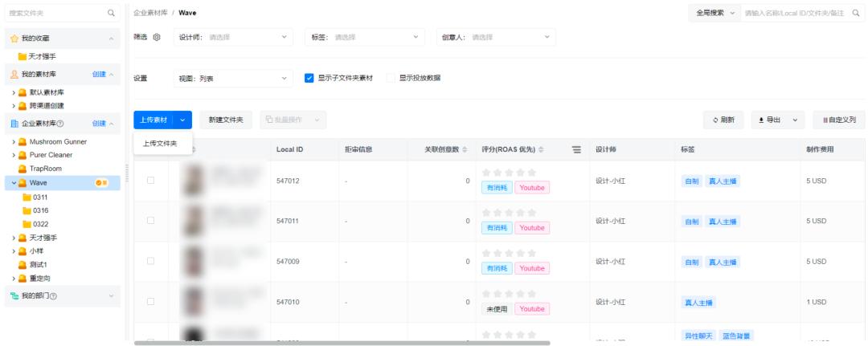Click the 自定义列 button
Screen dimensions: 868x346
tap(839, 120)
